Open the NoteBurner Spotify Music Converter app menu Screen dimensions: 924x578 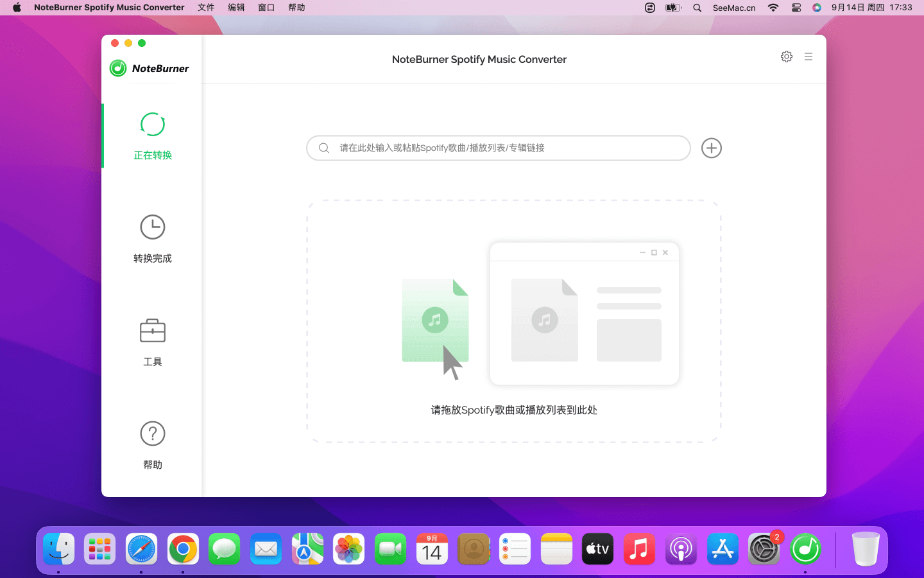click(109, 8)
